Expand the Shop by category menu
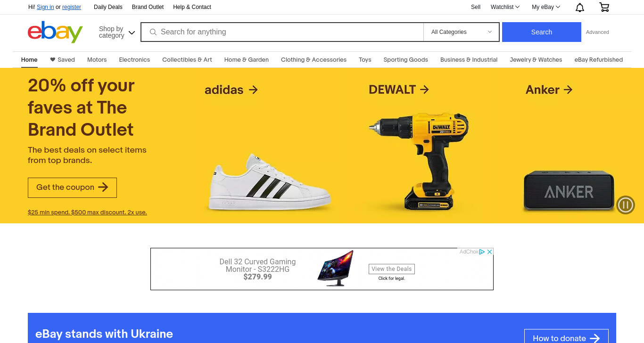Viewport: 644px width, 343px height. tap(117, 32)
